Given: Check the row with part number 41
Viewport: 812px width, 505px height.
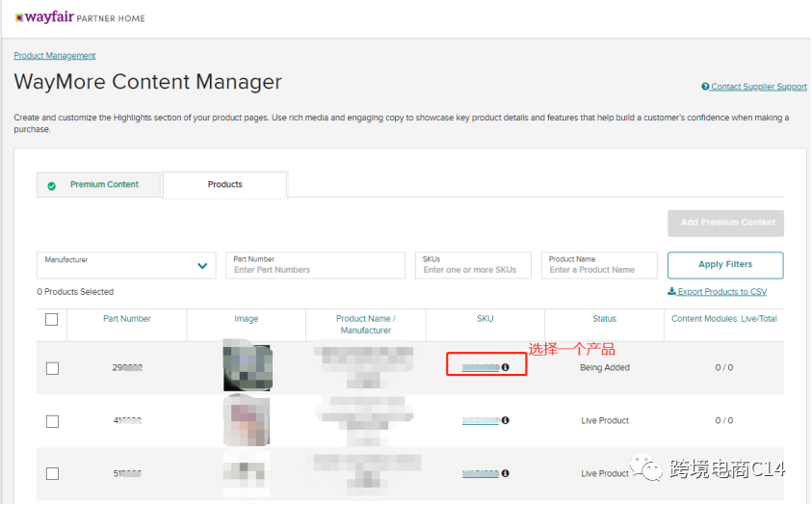Looking at the screenshot, I should [x=52, y=421].
